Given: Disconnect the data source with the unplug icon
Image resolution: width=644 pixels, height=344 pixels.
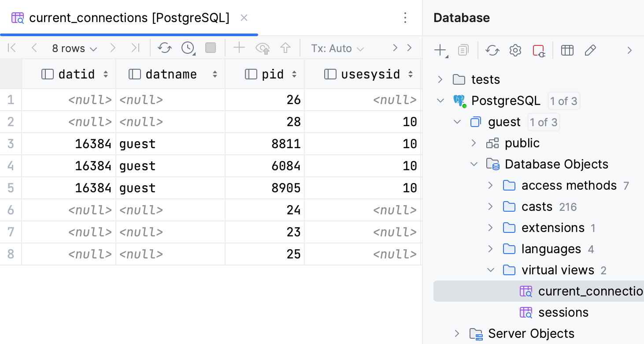Looking at the screenshot, I should tap(539, 50).
